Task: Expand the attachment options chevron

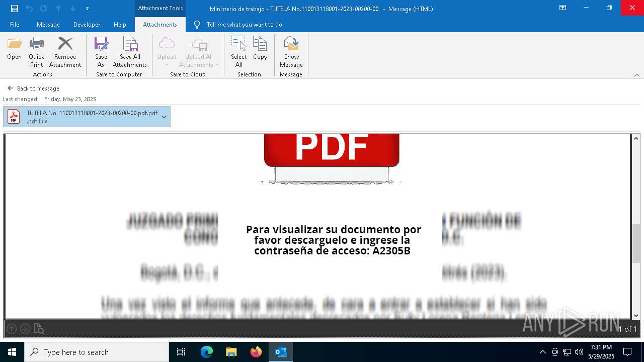Action: coord(164,117)
